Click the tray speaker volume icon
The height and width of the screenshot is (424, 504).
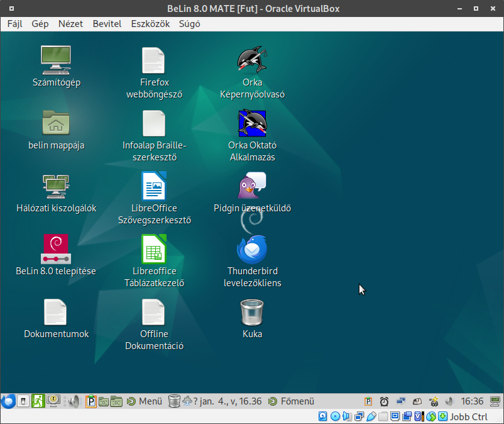click(x=449, y=401)
